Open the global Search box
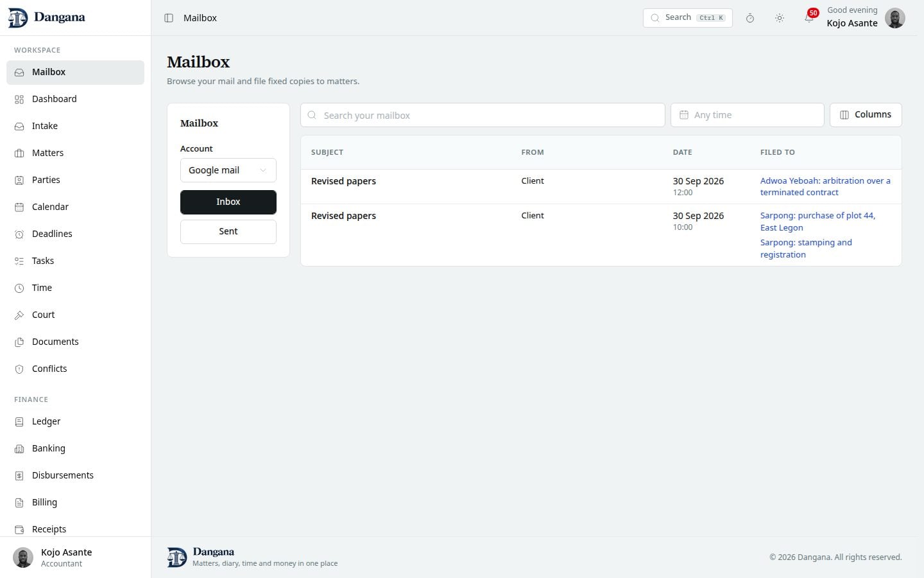Image resolution: width=924 pixels, height=578 pixels. pos(687,18)
